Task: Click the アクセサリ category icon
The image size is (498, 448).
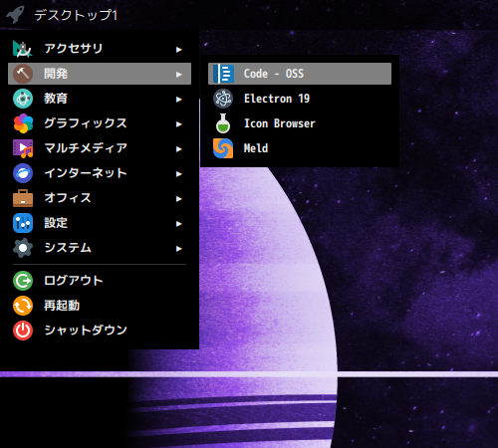Action: (23, 49)
